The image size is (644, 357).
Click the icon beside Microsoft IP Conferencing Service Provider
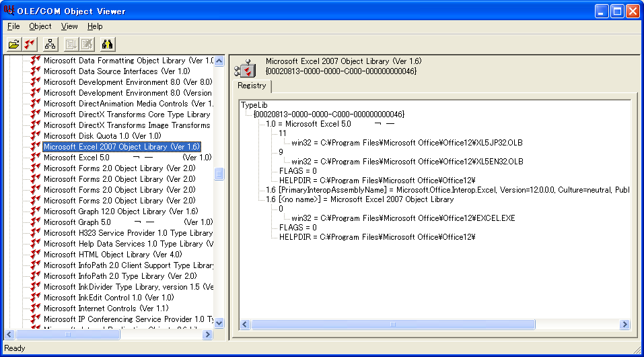tap(36, 319)
